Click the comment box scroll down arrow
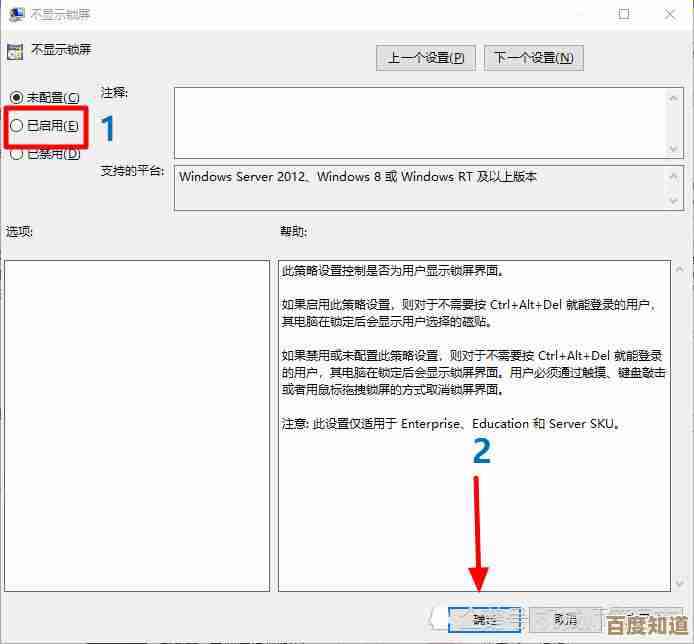 [674, 148]
